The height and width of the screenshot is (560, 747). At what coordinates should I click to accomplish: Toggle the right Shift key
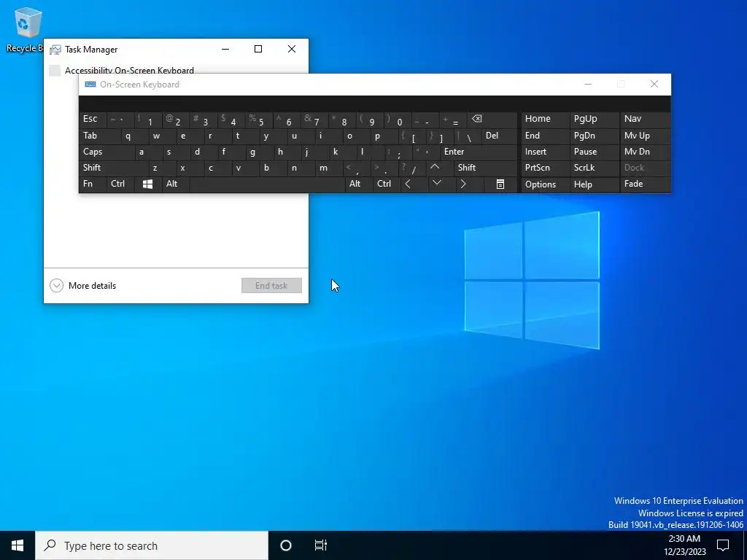coord(485,168)
